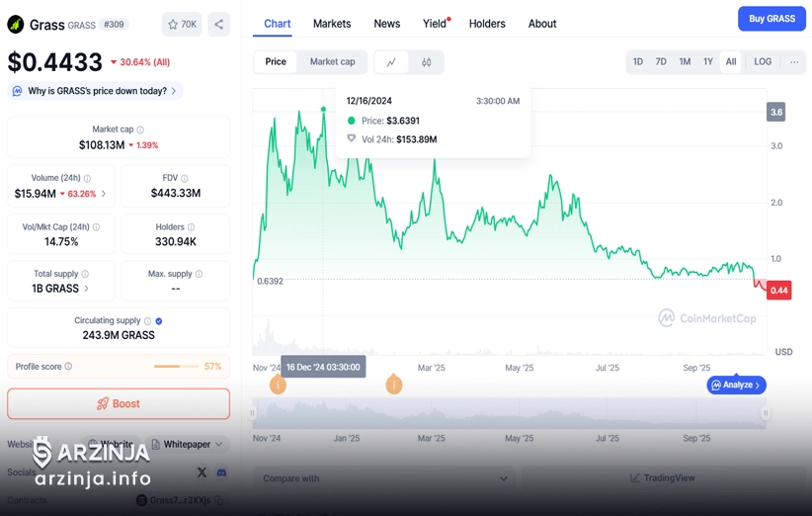The height and width of the screenshot is (516, 812).
Task: Open the Holders tab
Action: (487, 24)
